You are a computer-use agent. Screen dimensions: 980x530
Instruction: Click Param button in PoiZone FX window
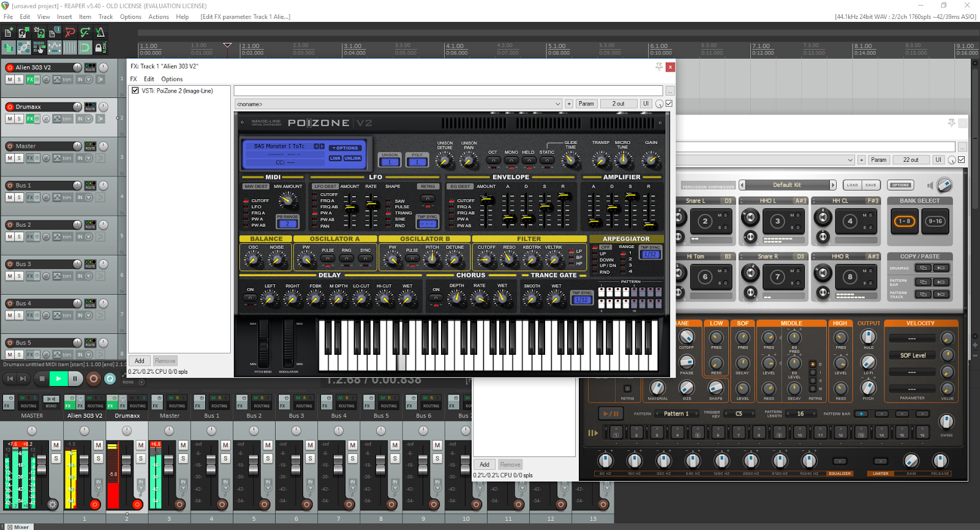point(586,104)
